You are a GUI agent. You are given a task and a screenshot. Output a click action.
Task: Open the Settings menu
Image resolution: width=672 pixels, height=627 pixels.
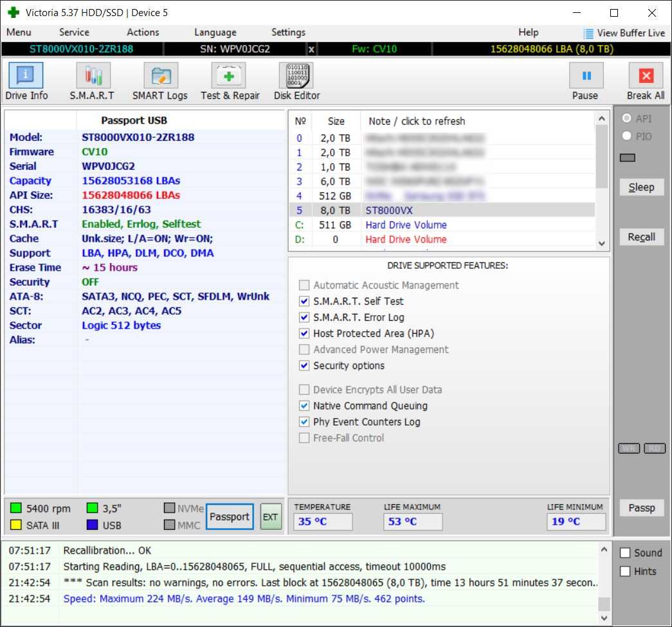(289, 32)
